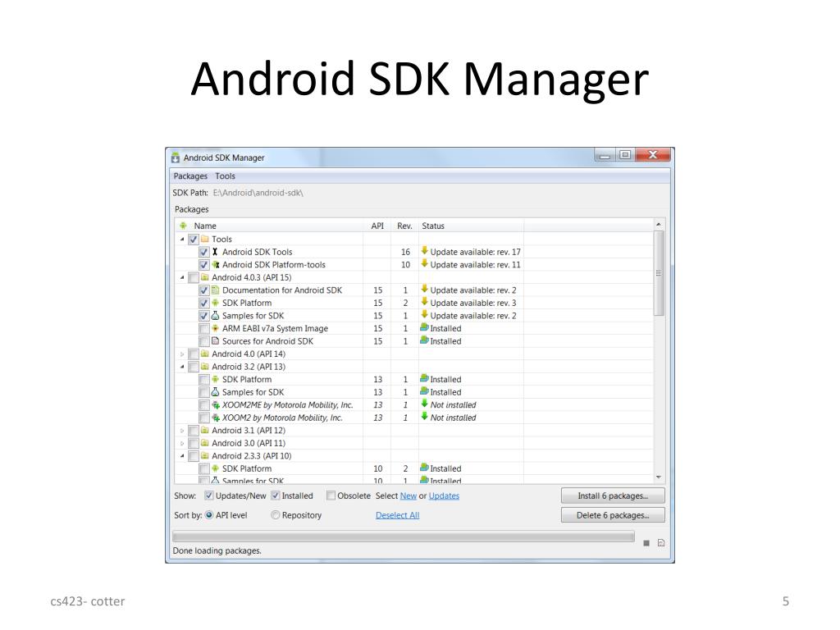This screenshot has width=840, height=630.
Task: Click the stop icon beside the progress bar
Action: click(646, 543)
